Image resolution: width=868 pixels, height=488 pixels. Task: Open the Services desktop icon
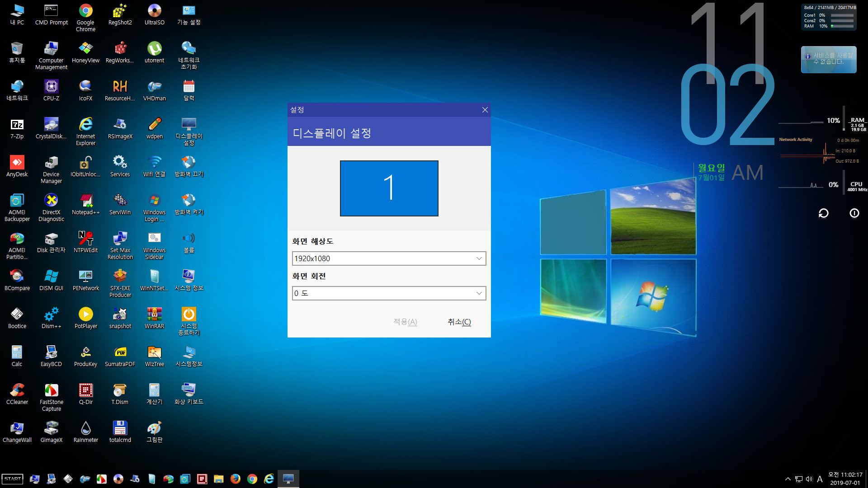120,167
